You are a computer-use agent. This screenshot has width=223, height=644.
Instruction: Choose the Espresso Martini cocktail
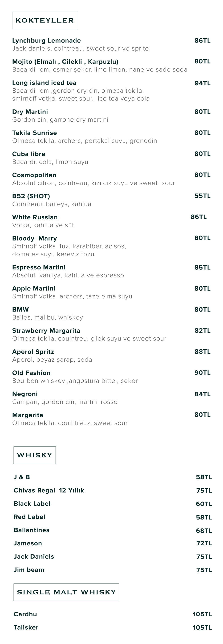39,267
